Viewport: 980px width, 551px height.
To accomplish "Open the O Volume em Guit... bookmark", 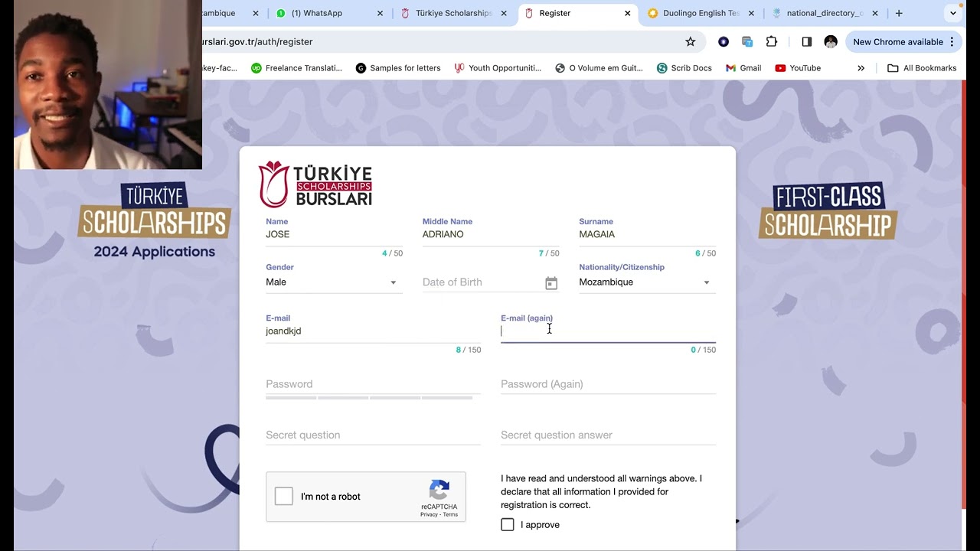I will point(599,68).
